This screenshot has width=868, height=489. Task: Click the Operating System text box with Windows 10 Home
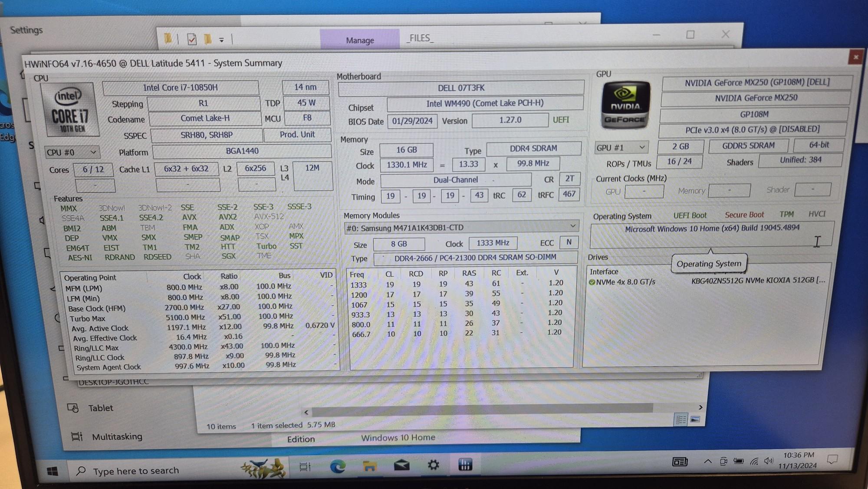tap(712, 235)
